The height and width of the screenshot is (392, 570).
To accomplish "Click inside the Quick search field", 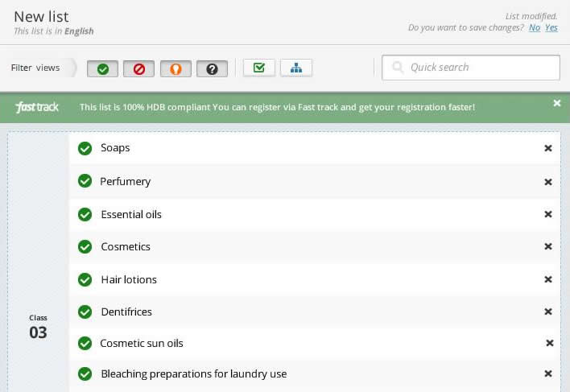I will pos(471,68).
